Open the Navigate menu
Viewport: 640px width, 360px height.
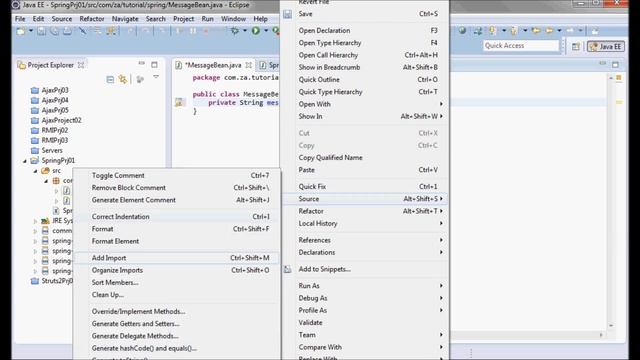pos(125,19)
